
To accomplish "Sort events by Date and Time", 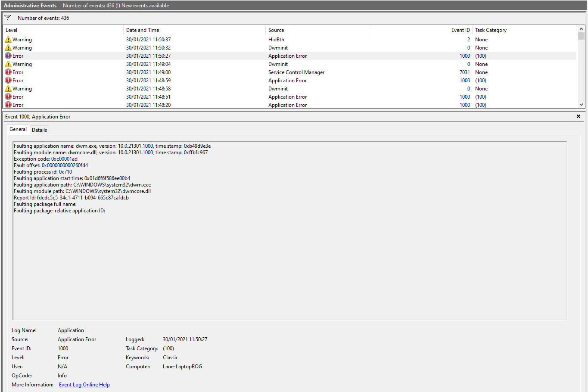I will (142, 30).
